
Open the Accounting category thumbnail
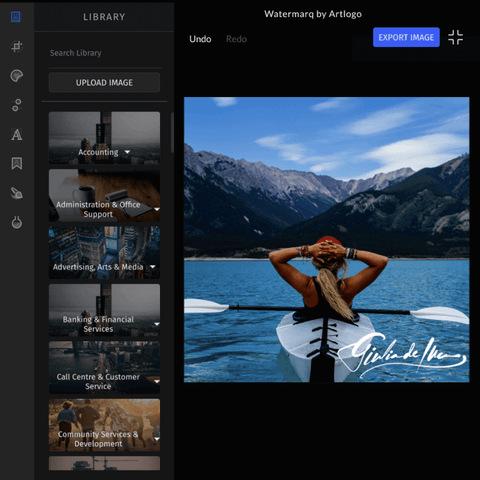pos(104,138)
